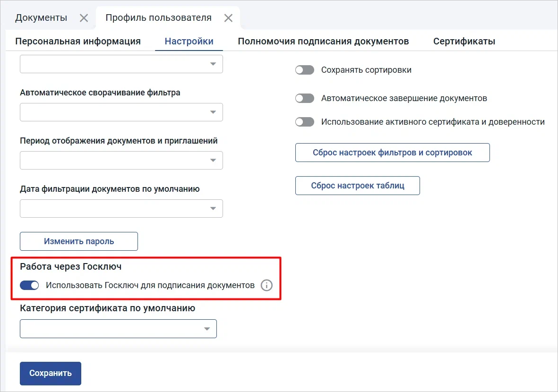The width and height of the screenshot is (558, 392).
Task: Open the topmost unlabeled dropdown arrow
Action: pos(213,64)
